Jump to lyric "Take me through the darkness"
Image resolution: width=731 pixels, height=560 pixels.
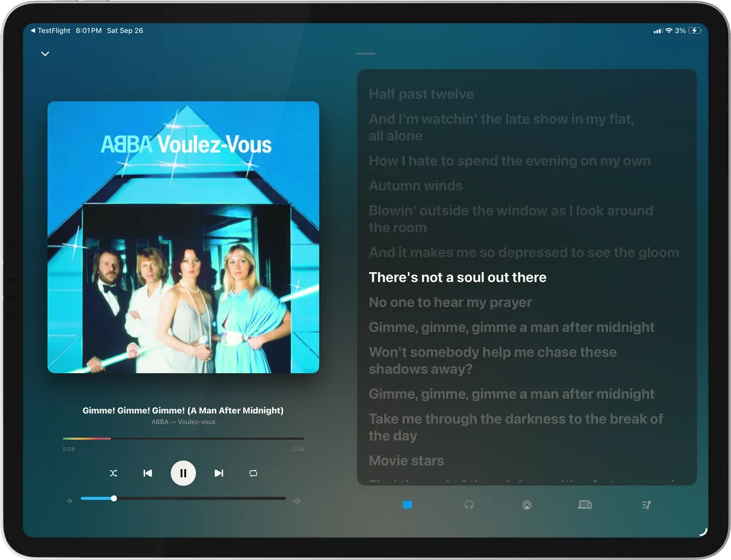point(516,427)
